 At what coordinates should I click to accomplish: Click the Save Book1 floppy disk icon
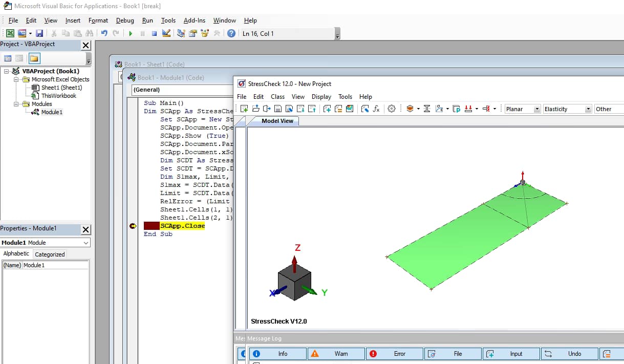(x=39, y=34)
